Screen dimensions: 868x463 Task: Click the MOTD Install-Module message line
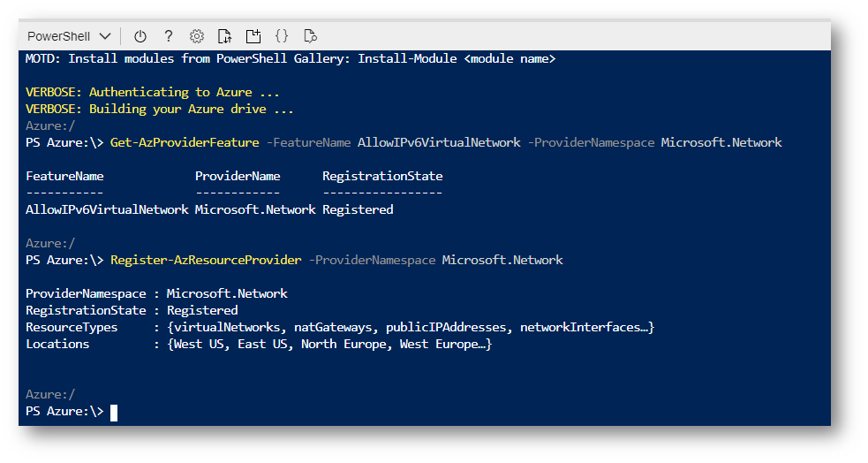(291, 58)
